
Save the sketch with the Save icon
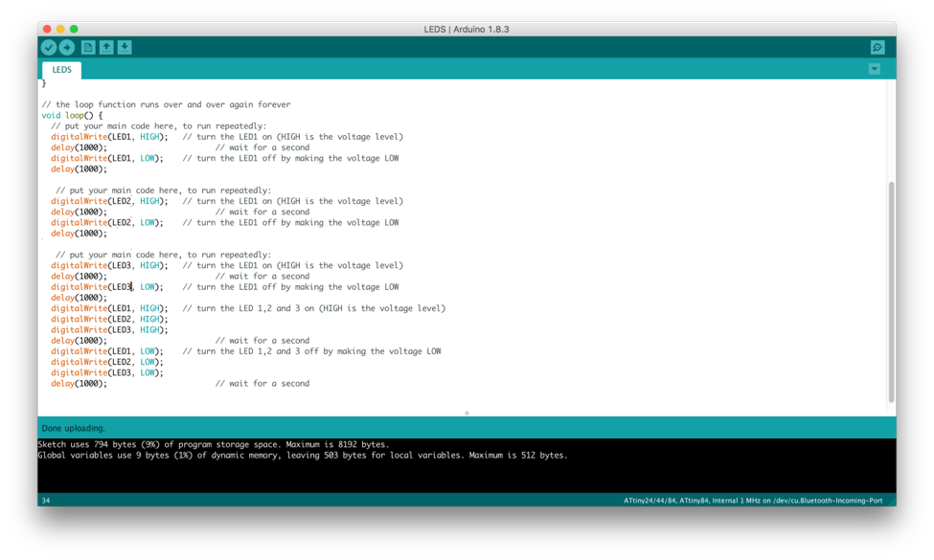click(125, 48)
